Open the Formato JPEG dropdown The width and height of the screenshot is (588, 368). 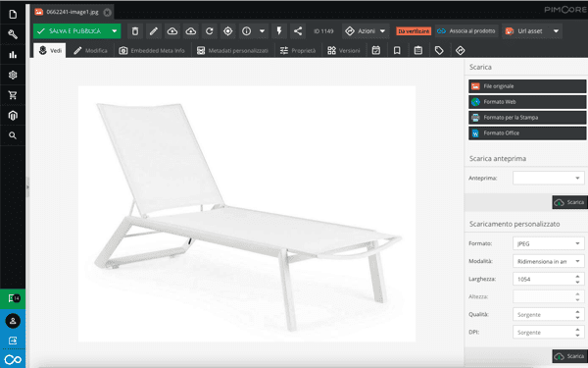click(548, 243)
